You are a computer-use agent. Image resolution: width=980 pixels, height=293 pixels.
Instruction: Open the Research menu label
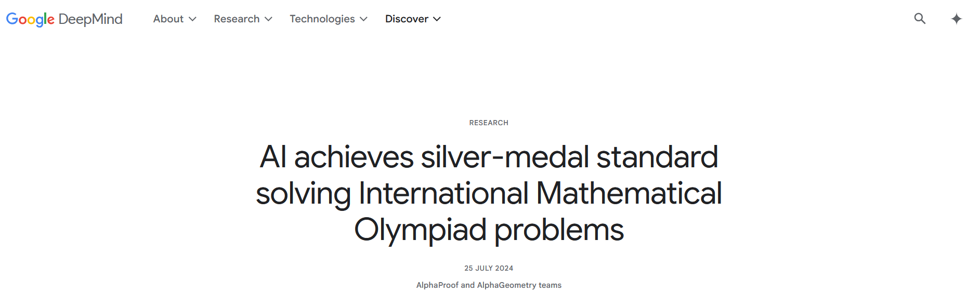[237, 19]
